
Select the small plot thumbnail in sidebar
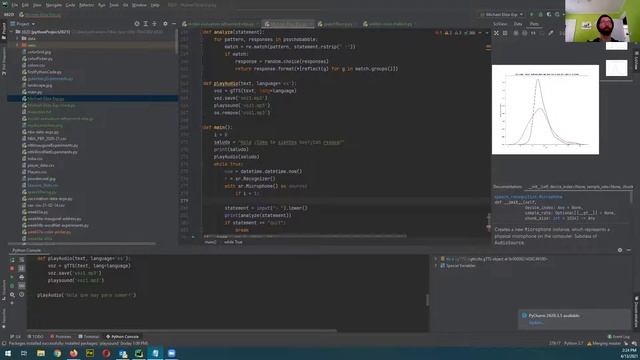click(x=616, y=68)
